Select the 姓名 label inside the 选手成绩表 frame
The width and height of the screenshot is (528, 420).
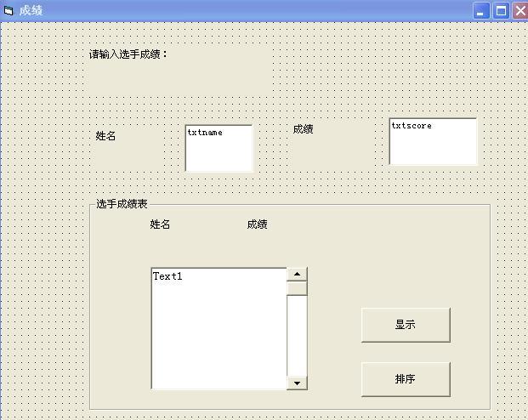(x=160, y=224)
